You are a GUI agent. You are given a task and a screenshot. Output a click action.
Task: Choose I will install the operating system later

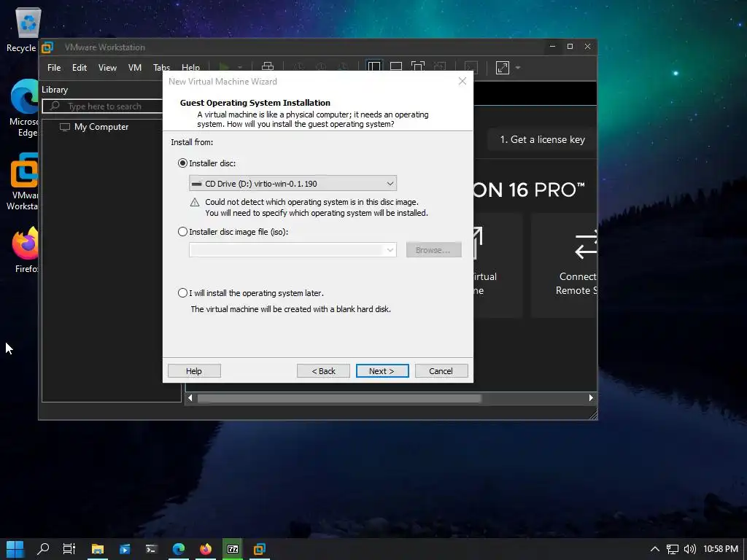pos(182,293)
